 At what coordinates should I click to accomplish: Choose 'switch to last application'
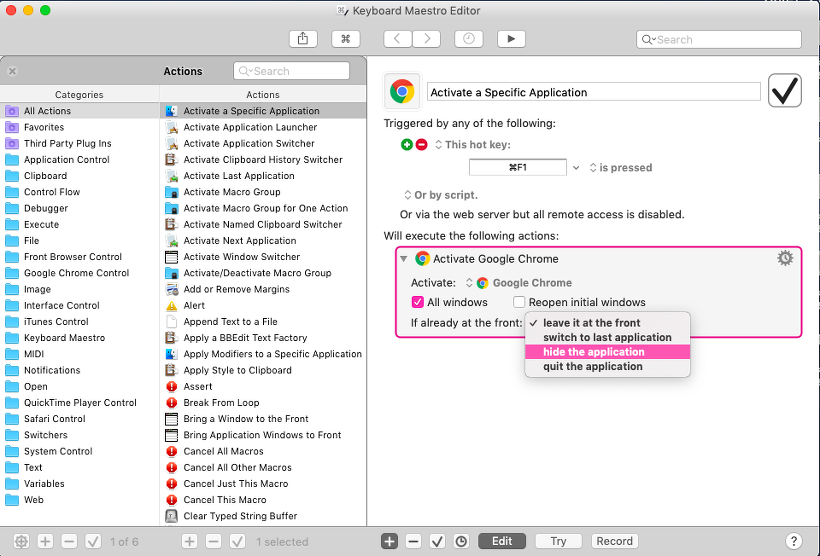(607, 337)
